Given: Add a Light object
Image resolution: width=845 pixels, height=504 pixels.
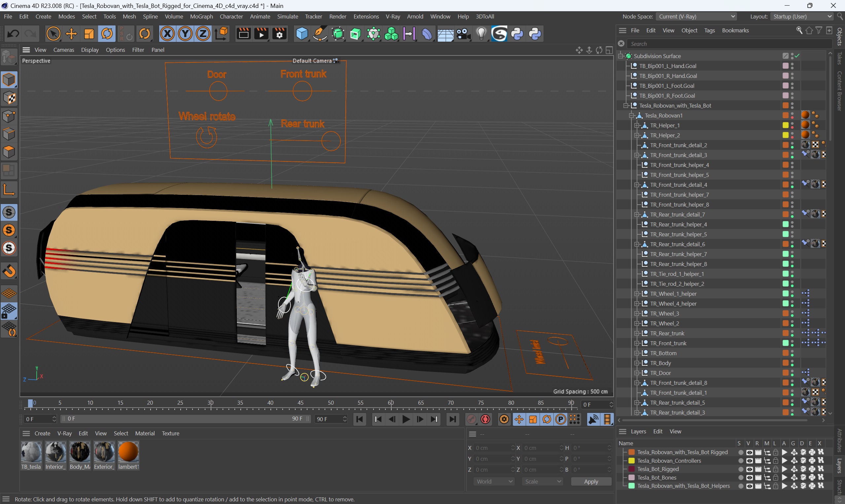Looking at the screenshot, I should pos(481,34).
